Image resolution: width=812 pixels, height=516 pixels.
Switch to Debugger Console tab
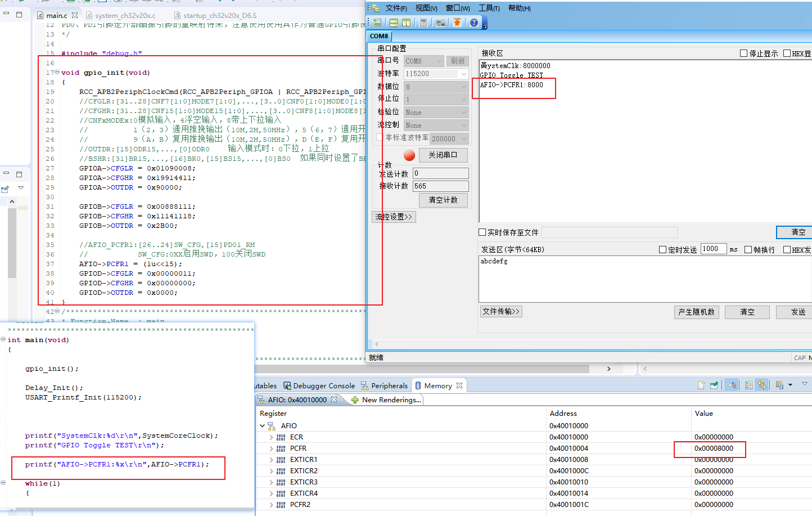click(x=319, y=385)
